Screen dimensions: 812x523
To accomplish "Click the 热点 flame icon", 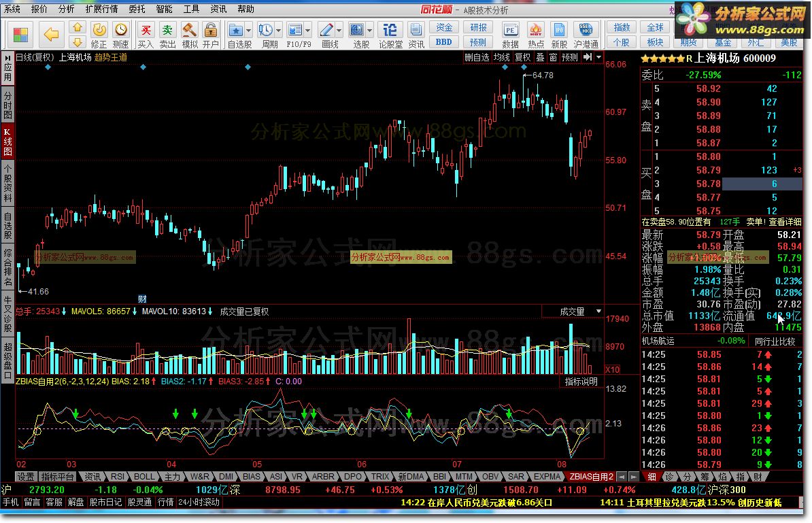I will coord(535,35).
